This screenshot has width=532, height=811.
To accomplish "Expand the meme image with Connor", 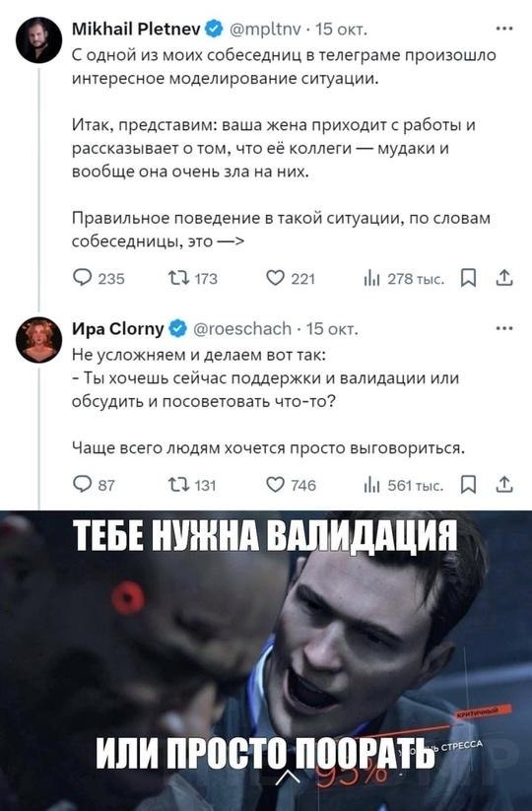I will (266, 660).
